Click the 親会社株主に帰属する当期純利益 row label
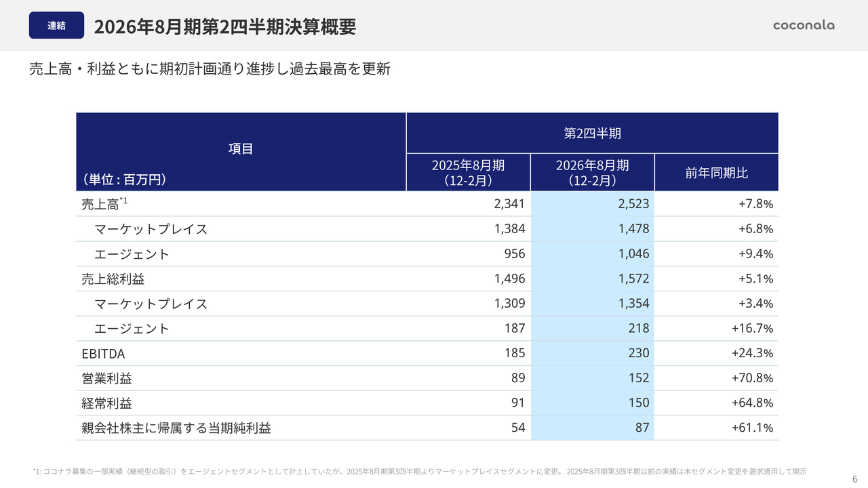The height and width of the screenshot is (488, 868). [x=176, y=428]
